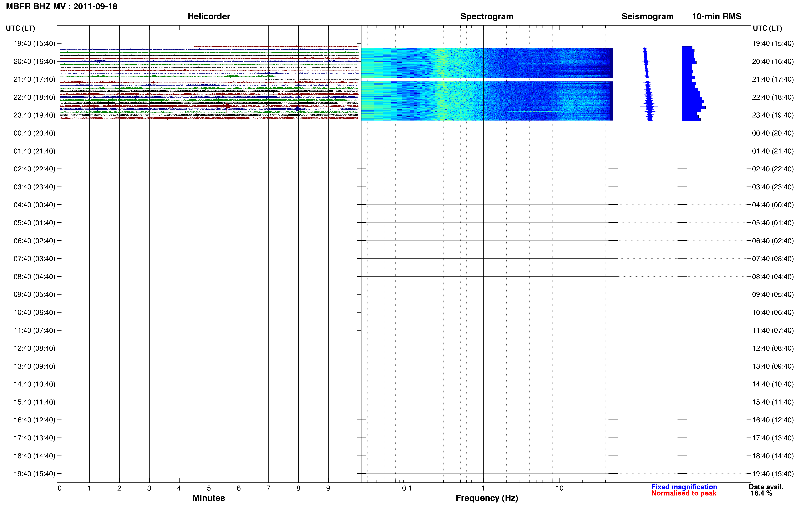Screen dimensions: 812x508
Task: Click the '9' minutes tick label
Action: tap(328, 488)
